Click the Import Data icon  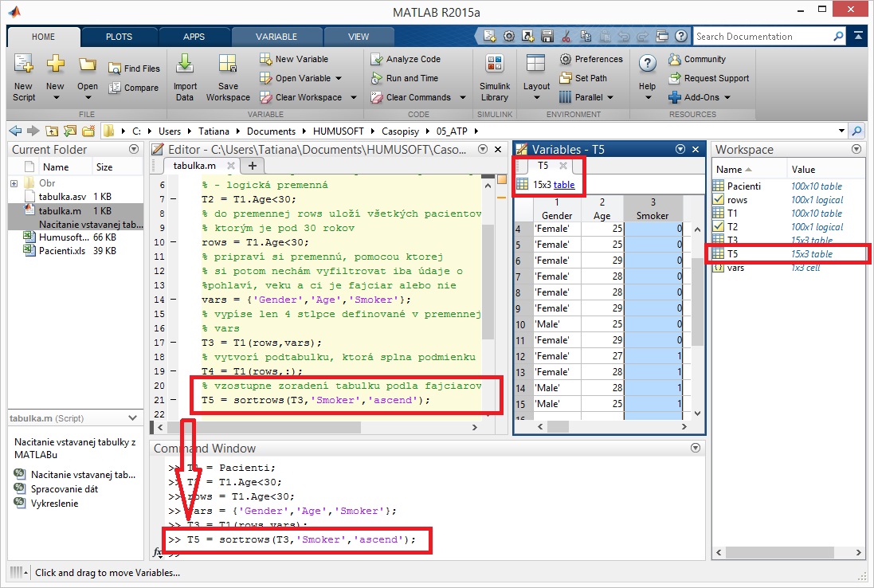[185, 65]
